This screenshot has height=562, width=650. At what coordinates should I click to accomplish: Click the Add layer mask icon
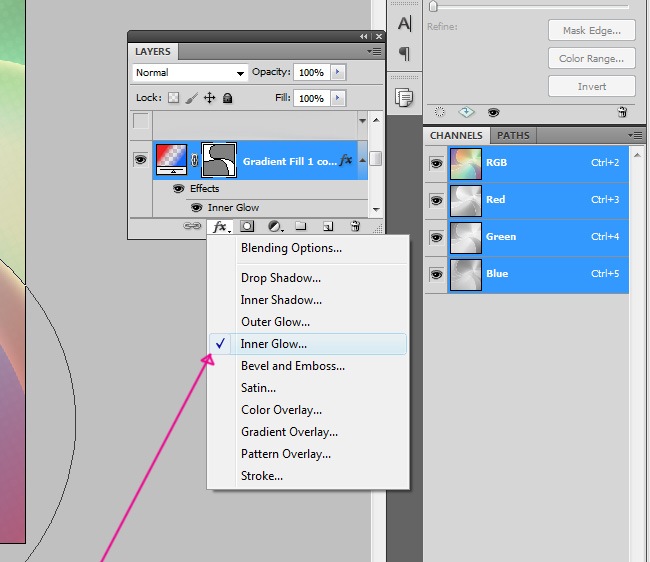point(248,227)
